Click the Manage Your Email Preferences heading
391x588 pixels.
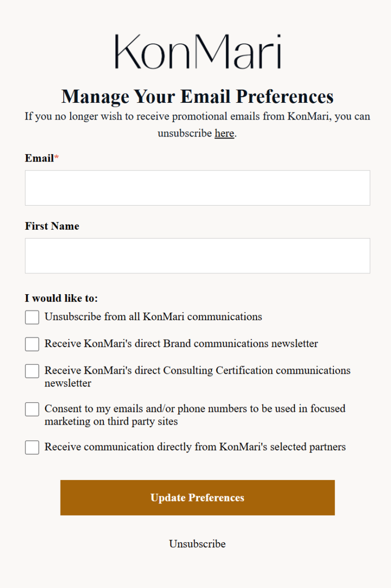pyautogui.click(x=198, y=97)
